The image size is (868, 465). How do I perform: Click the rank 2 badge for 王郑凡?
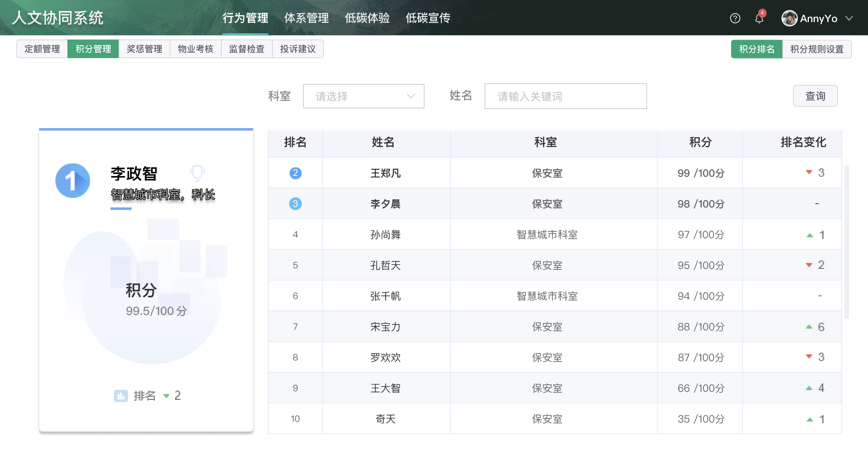tap(295, 173)
